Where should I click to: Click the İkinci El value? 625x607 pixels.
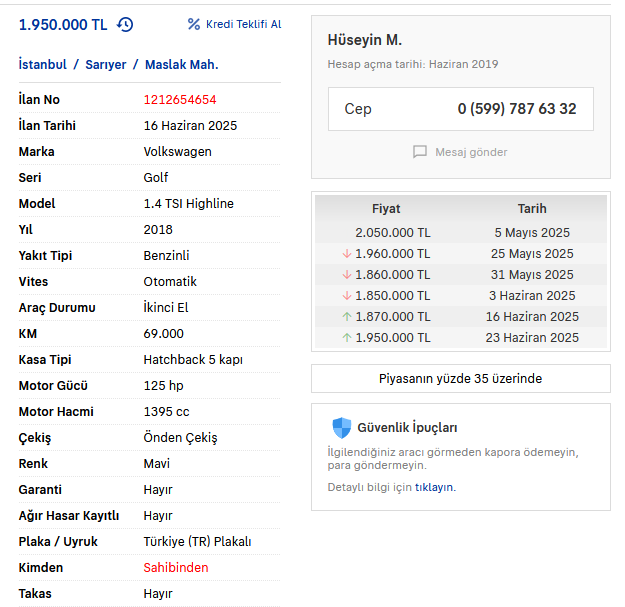tap(166, 308)
